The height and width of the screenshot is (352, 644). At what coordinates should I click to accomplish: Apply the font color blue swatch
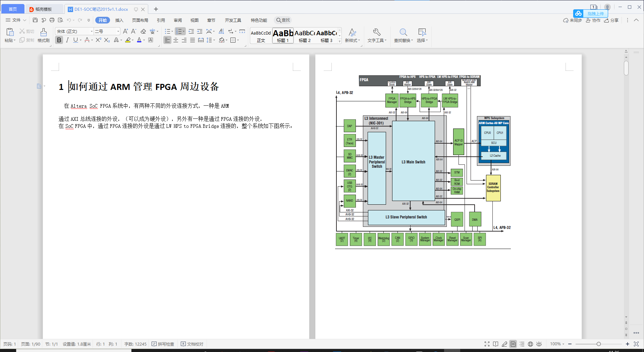[139, 40]
